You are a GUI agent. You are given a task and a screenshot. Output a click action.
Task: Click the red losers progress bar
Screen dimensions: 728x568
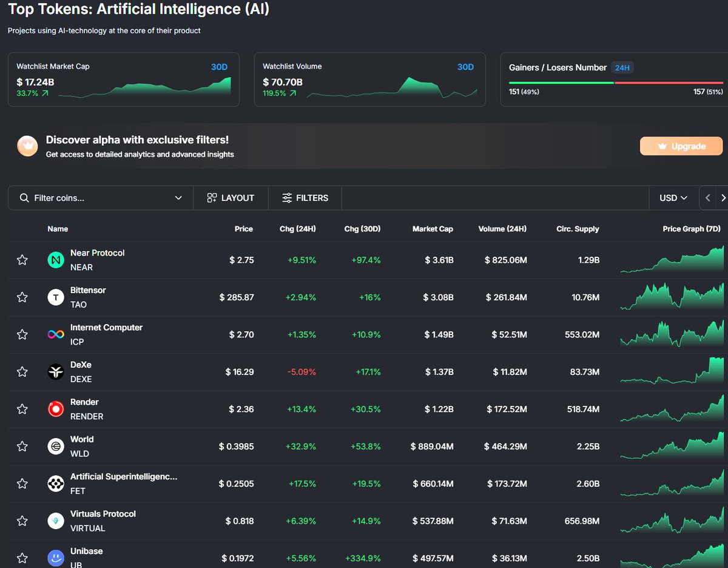click(x=669, y=83)
